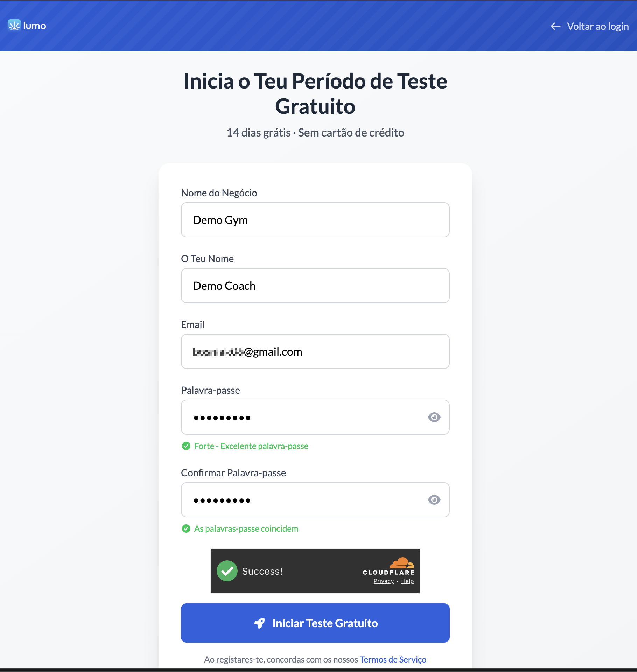Viewport: 637px width, 672px height.
Task: Go back via Voltar ao login
Action: pos(597,26)
